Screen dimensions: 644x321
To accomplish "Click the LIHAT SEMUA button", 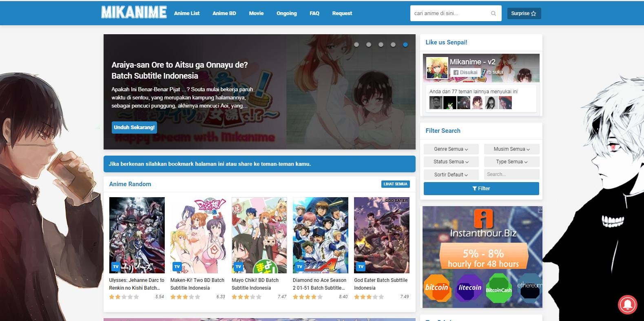I will 395,184.
